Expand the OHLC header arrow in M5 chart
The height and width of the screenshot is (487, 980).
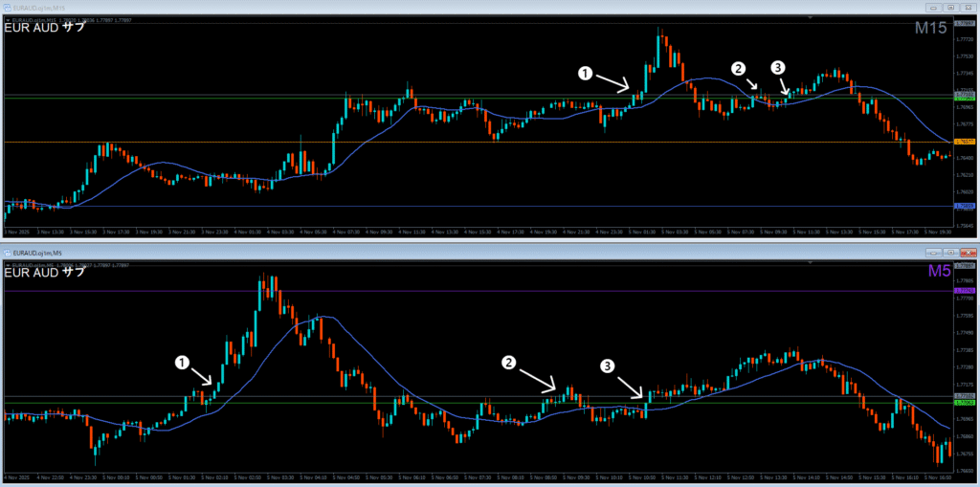[x=7, y=266]
